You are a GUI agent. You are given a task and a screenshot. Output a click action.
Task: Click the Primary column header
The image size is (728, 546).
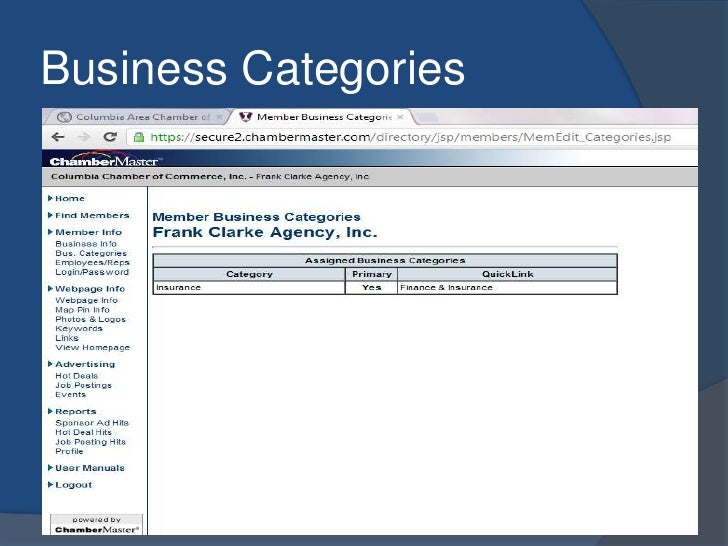(x=372, y=274)
